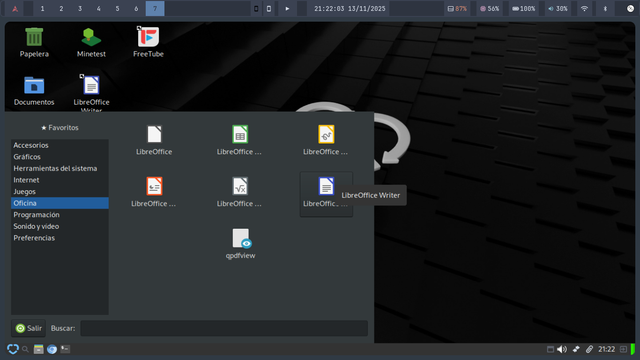Switch to workspace 3
The height and width of the screenshot is (360, 640).
click(x=80, y=9)
